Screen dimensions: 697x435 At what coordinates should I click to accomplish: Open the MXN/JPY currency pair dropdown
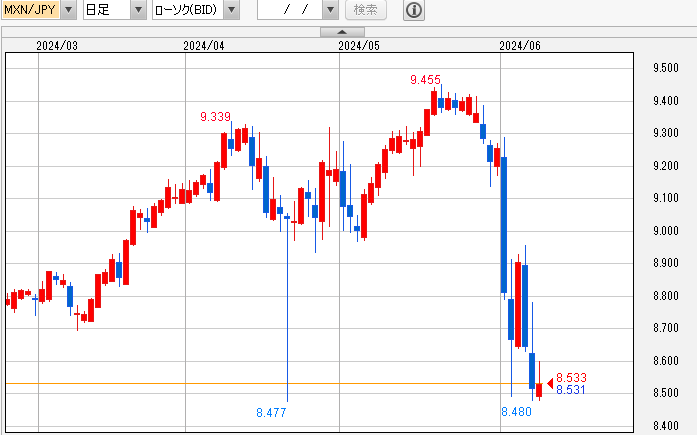(x=68, y=10)
